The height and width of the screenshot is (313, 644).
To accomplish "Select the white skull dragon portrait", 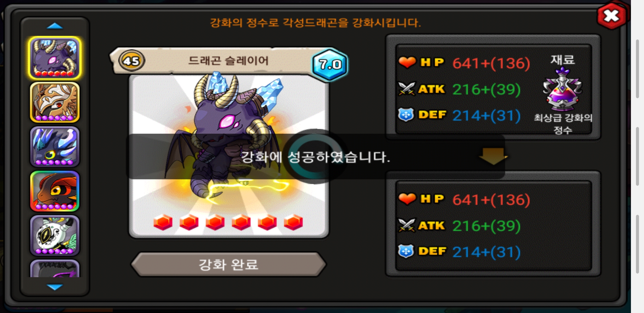I will [55, 235].
